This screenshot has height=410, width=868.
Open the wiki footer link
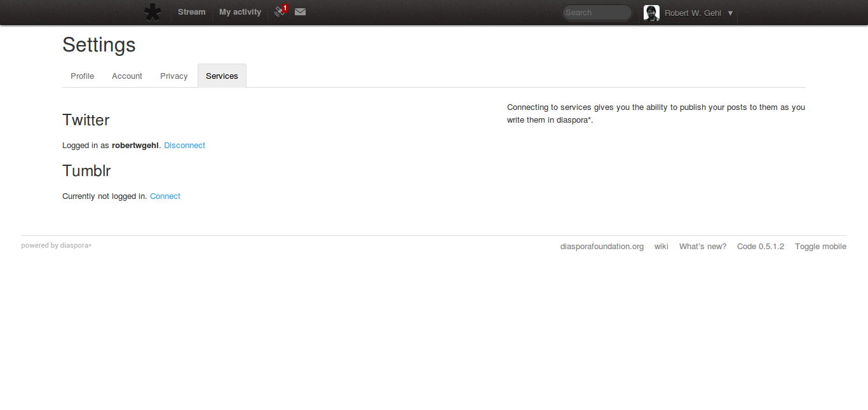pos(661,247)
